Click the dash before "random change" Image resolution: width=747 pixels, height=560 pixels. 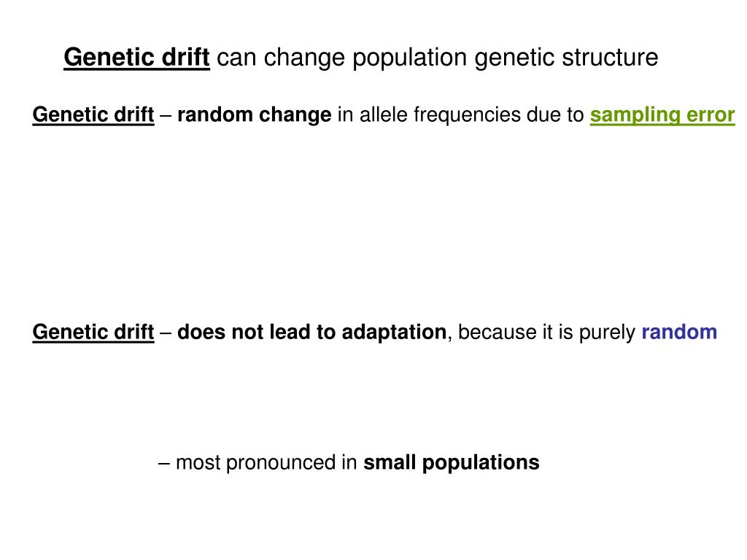pos(166,116)
